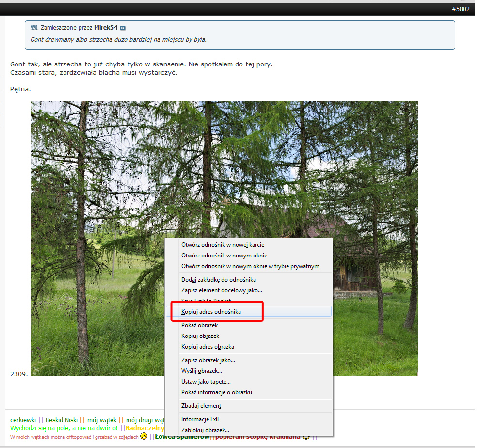Choose 'Otwórz odnośnik w nowym oknie'
Screen dimensions: 479x448
(x=224, y=256)
